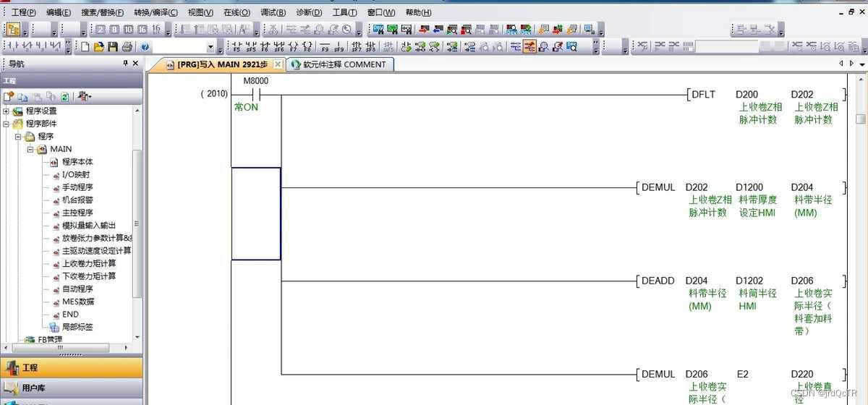Click the DEADD instruction in ladder
868x405 pixels.
[658, 281]
